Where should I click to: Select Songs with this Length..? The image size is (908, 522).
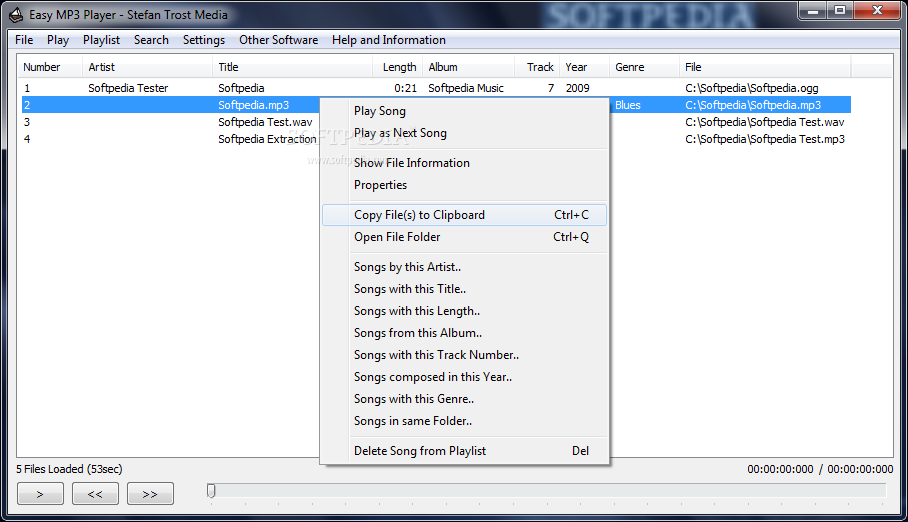tap(464, 311)
